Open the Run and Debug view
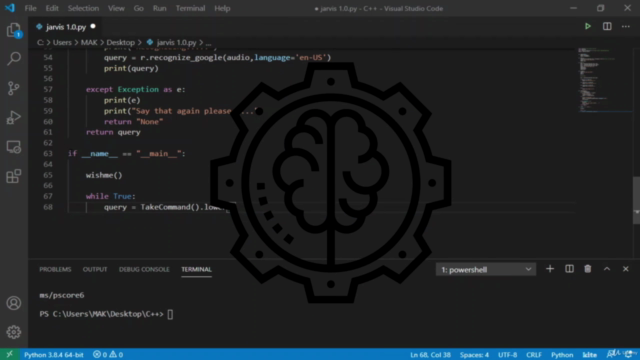Screen dimensions: 640x360 pyautogui.click(x=13, y=118)
